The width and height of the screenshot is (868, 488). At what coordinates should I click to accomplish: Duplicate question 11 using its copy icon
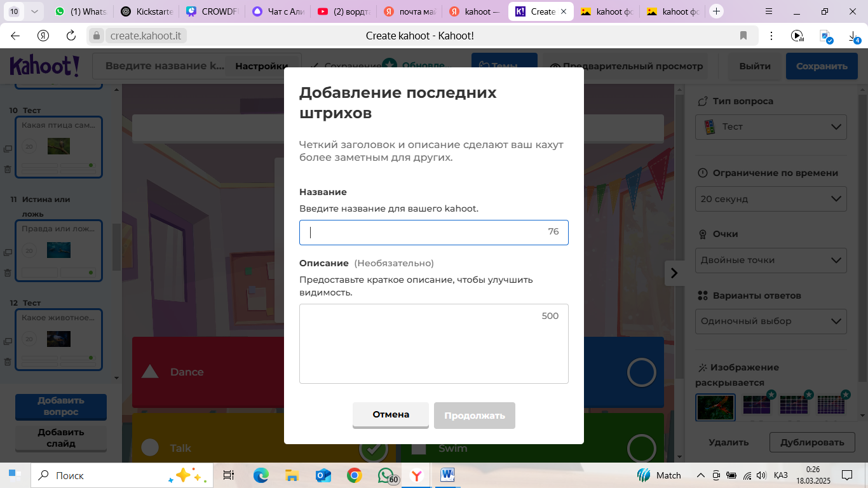(8, 252)
